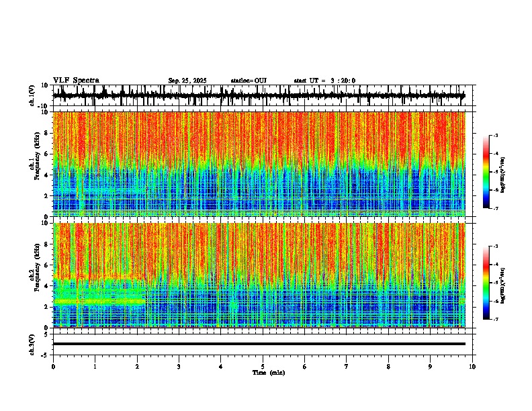Screen dimensions: 532x411
Task: Click the ch.2 spectrogram panel
Action: coord(259,275)
